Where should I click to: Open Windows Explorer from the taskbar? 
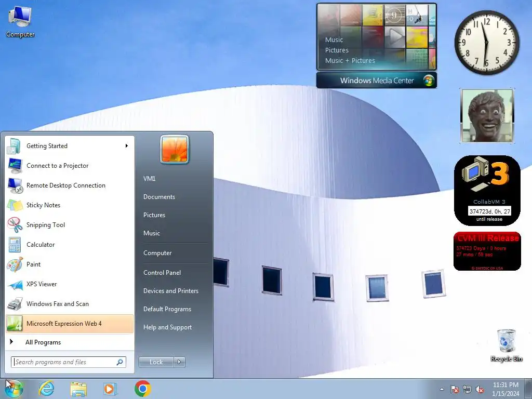point(78,389)
